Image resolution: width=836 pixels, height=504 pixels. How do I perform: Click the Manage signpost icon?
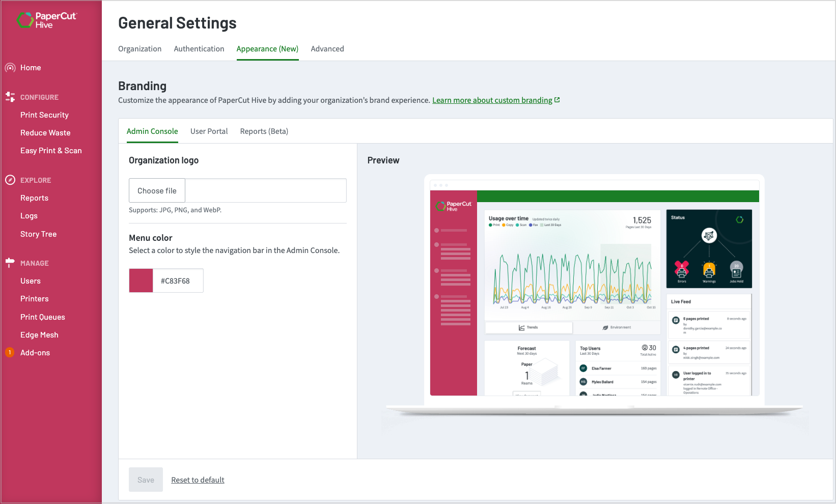(x=10, y=263)
